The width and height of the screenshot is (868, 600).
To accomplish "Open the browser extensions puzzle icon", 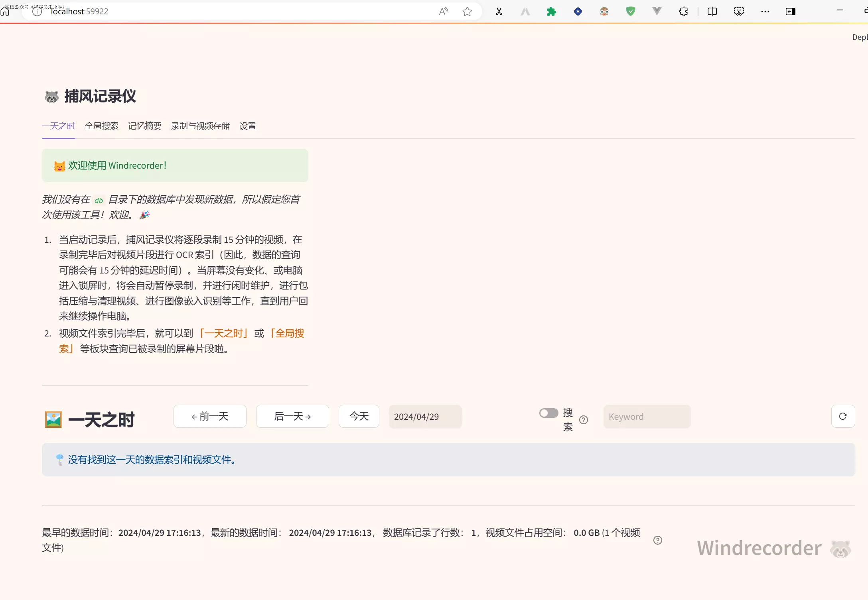I will (x=683, y=12).
